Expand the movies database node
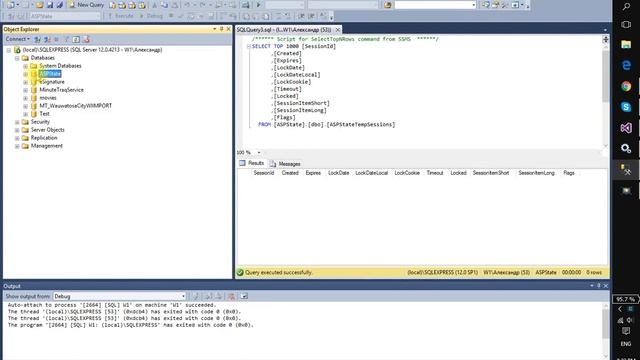This screenshot has height=360, width=640. (x=25, y=98)
